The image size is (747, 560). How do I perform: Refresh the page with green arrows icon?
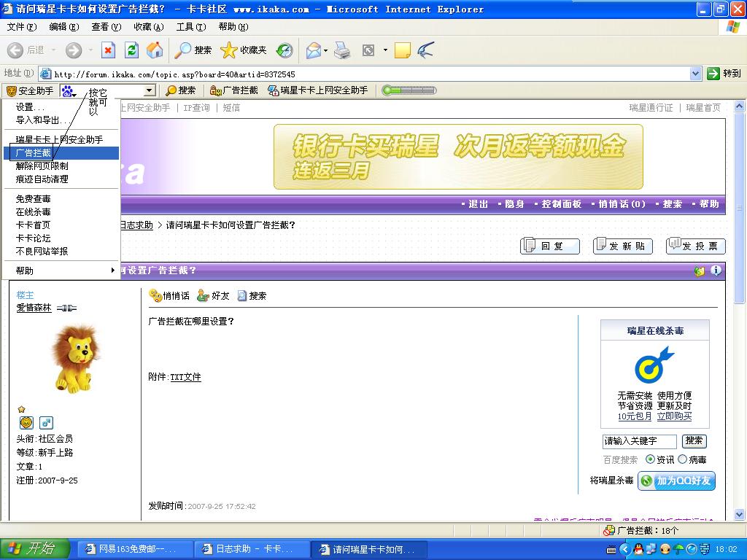[131, 50]
